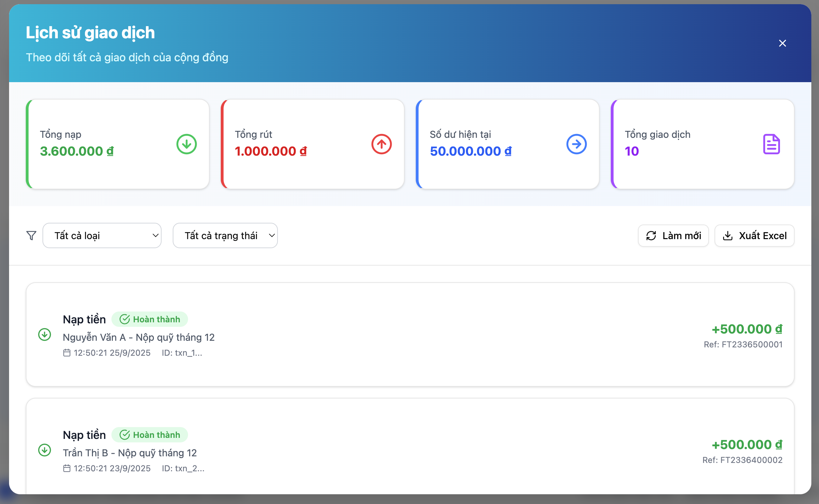Click the Số dư hiện tại 50.000.000 đ amount
819x504 pixels.
tap(470, 151)
